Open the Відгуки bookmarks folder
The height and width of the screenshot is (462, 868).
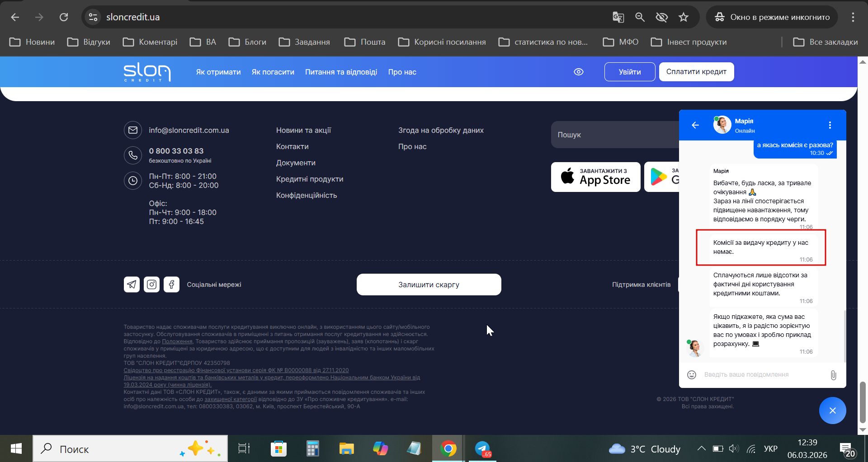[x=89, y=42]
